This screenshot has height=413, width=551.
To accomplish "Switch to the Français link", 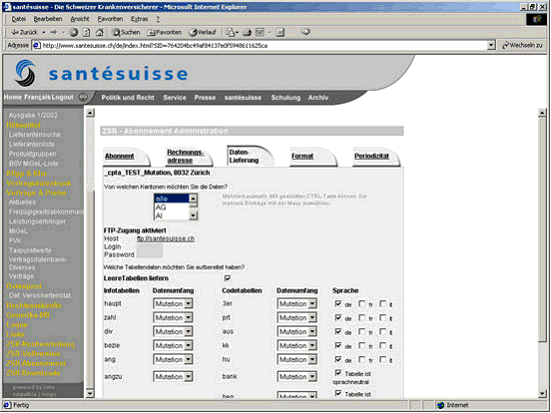I will [37, 97].
